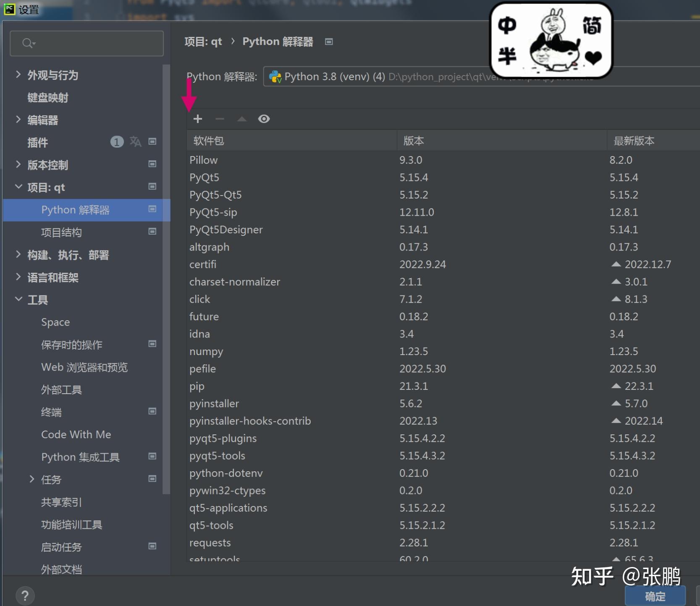Install a new package with the + icon
Screen dimensions: 700x606
pos(197,119)
